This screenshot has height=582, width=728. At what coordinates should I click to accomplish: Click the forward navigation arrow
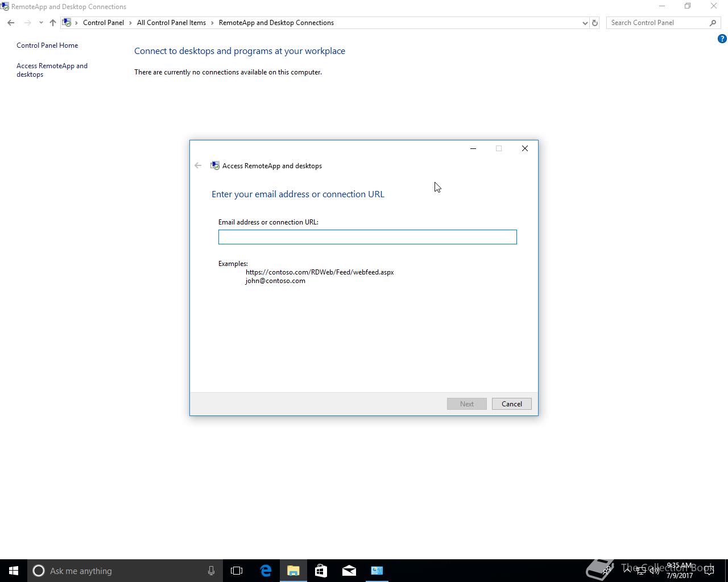(x=27, y=23)
